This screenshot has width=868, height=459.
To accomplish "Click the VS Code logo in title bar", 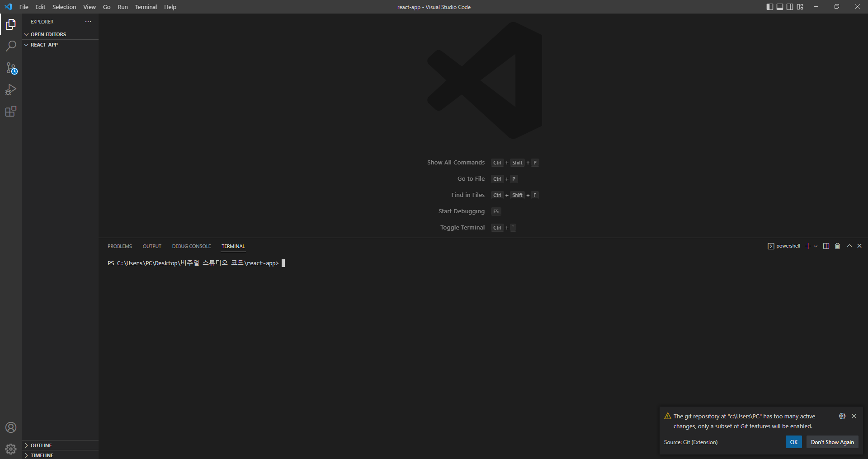I will pyautogui.click(x=8, y=7).
